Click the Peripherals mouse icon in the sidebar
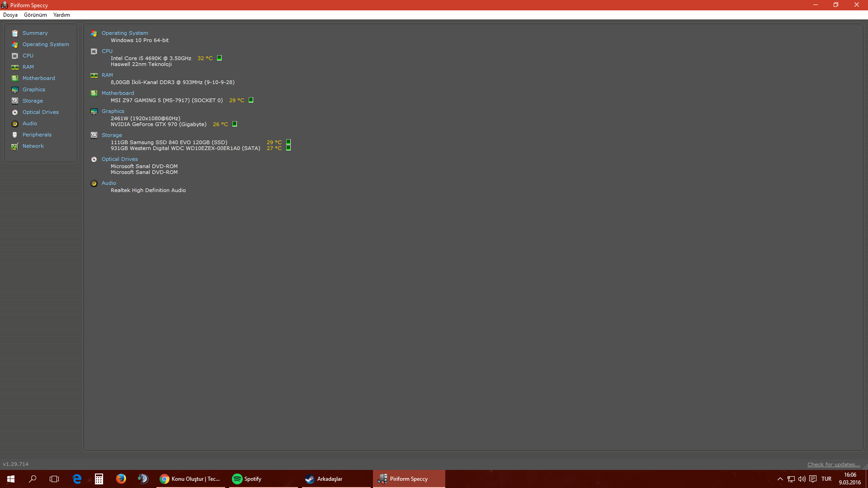Viewport: 868px width, 488px height. [x=15, y=135]
